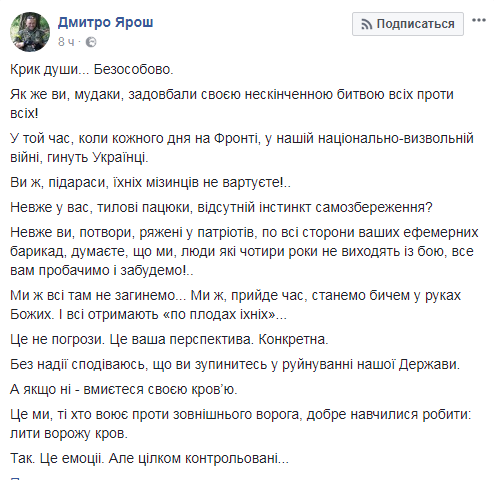
Task: Click the RSS feed icon in Подписаться
Action: tap(366, 24)
